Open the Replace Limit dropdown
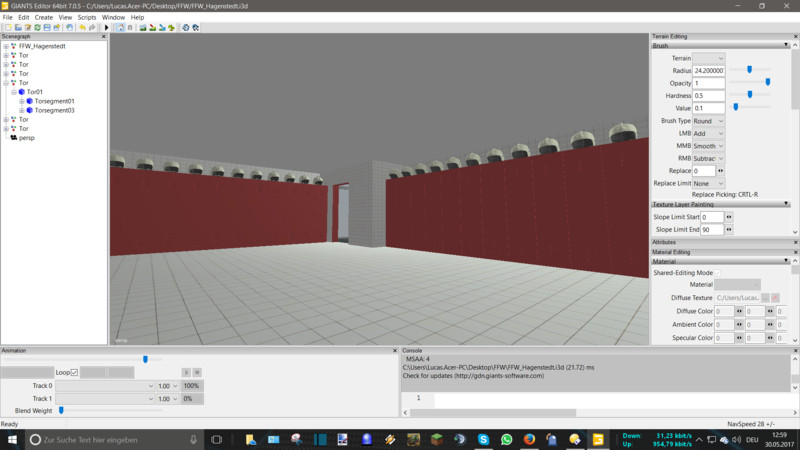The width and height of the screenshot is (800, 450). tap(708, 183)
